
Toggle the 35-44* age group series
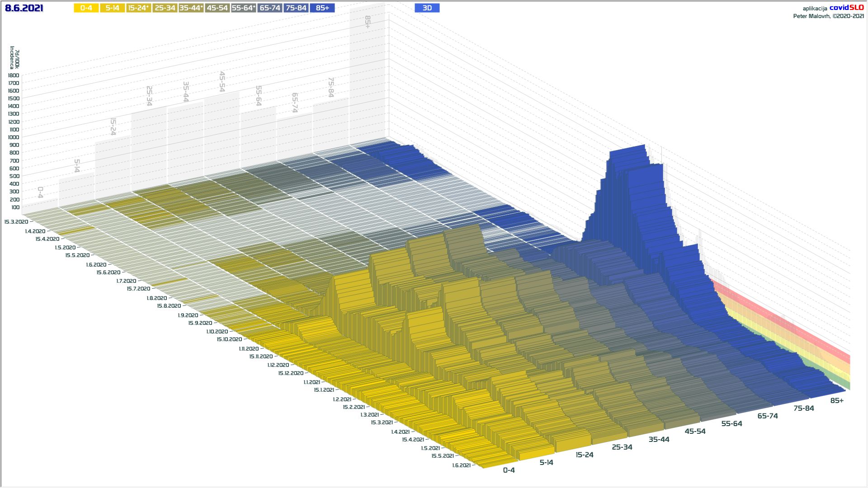[191, 8]
